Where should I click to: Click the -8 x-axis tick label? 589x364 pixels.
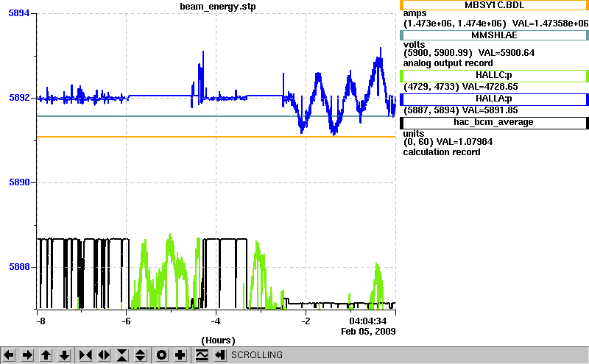tap(40, 321)
